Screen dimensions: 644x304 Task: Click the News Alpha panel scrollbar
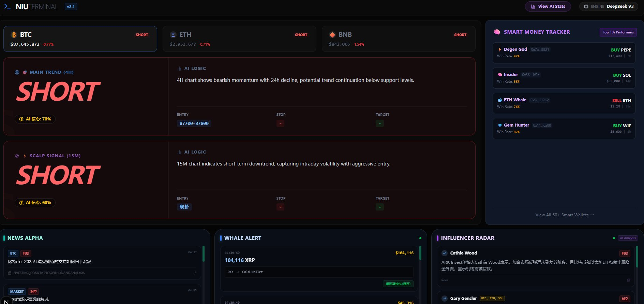204,254
